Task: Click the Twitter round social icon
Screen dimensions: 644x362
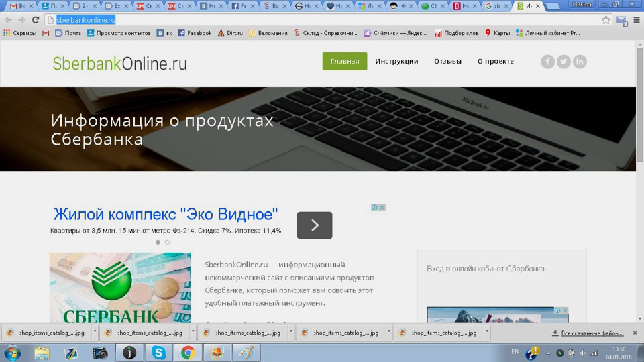Action: pyautogui.click(x=563, y=62)
